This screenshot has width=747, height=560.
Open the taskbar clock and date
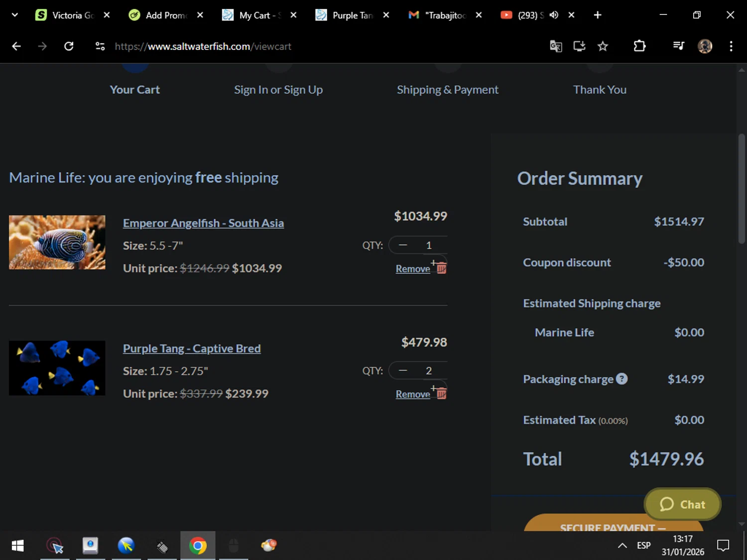pos(683,546)
